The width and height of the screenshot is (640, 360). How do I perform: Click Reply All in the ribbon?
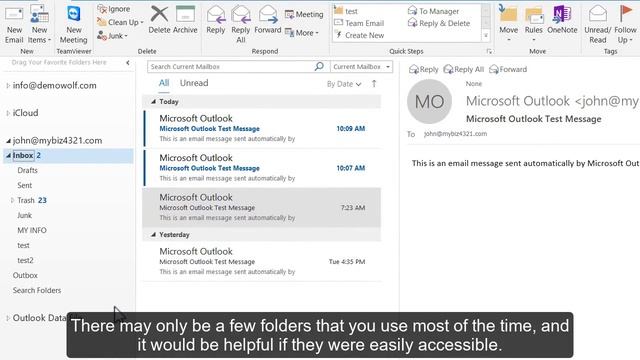tap(240, 25)
